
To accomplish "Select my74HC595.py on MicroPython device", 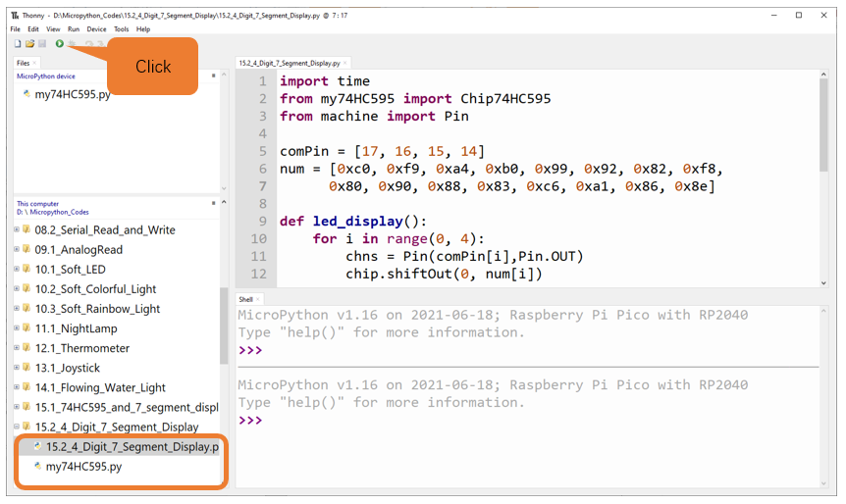I will coord(73,94).
